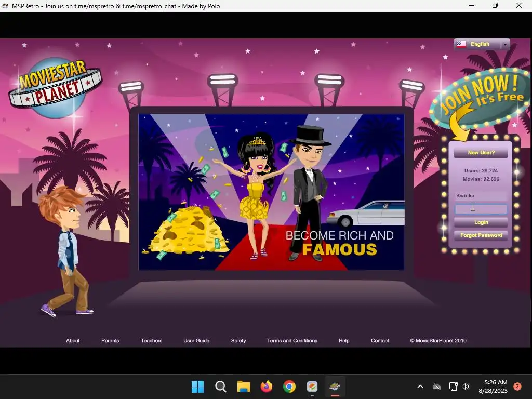532x399 pixels.
Task: Maximize or restore the MSPRetro window
Action: click(x=495, y=5)
